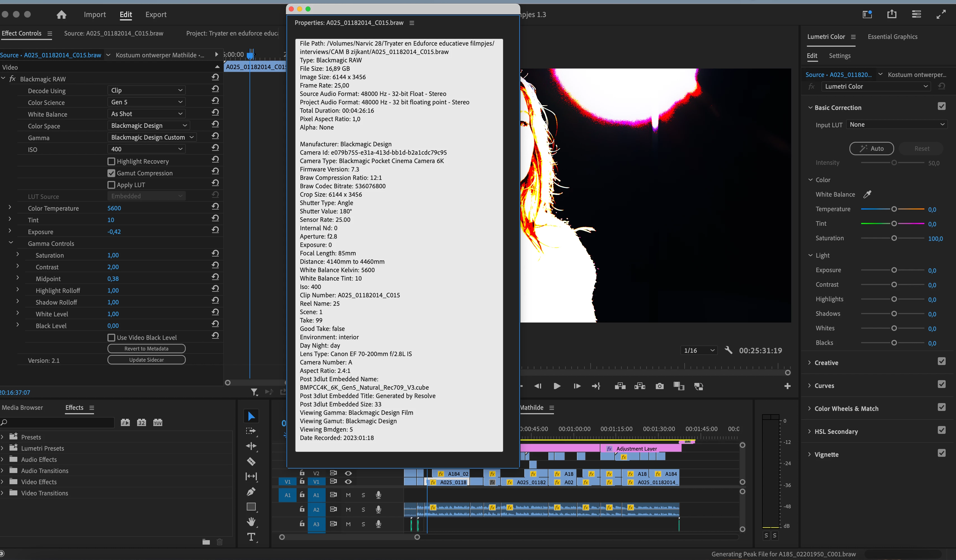Enable the Highlight Recovery checkbox
The height and width of the screenshot is (560, 956).
(111, 161)
